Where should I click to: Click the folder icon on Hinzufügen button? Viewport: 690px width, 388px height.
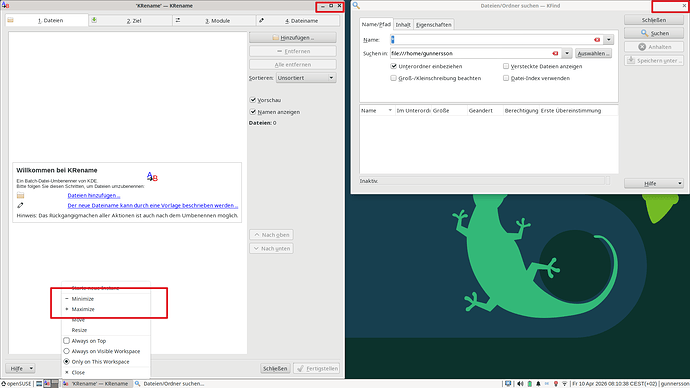pyautogui.click(x=275, y=38)
